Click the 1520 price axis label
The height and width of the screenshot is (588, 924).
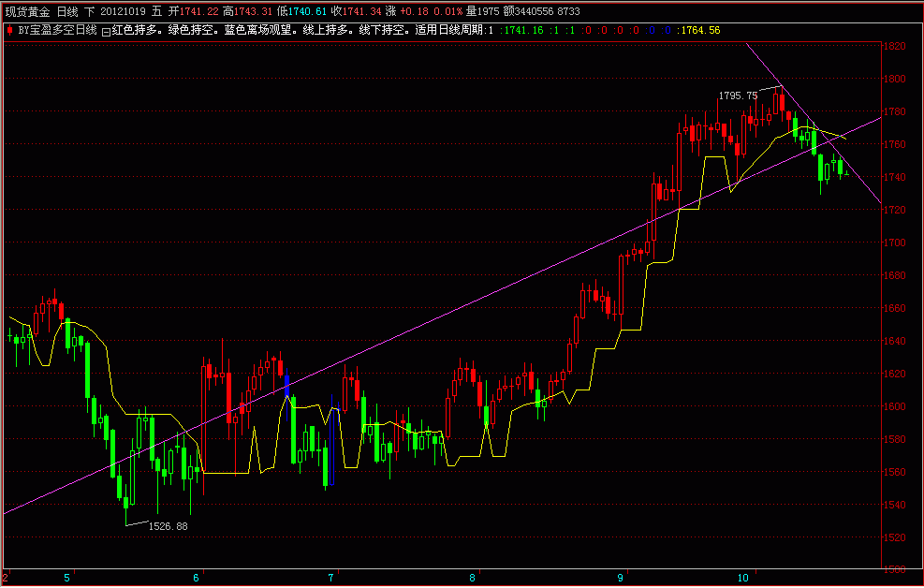[895, 537]
